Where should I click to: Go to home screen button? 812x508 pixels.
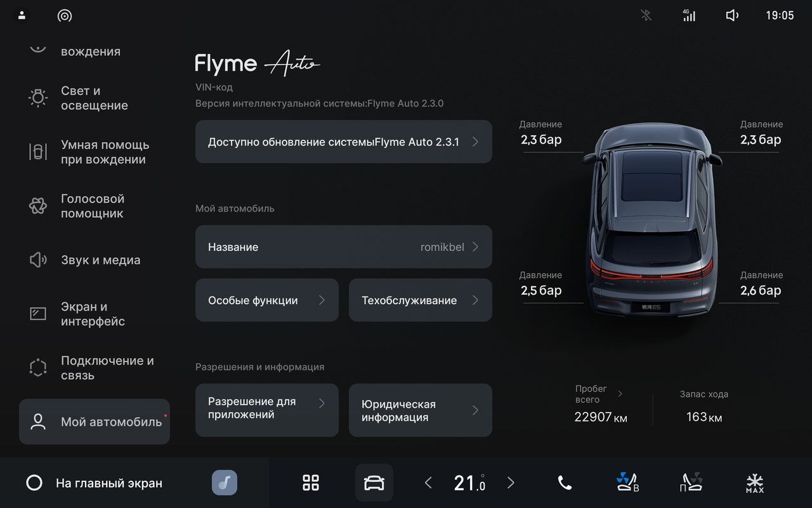point(94,483)
